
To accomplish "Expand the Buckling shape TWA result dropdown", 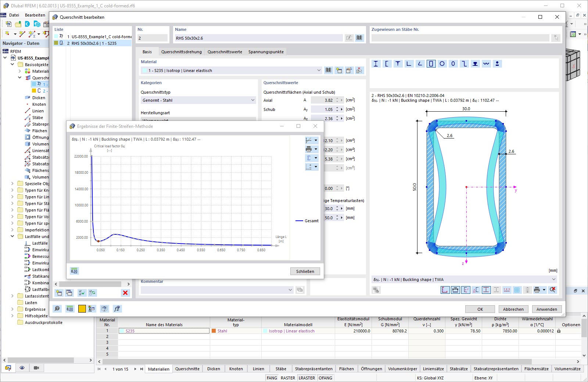I will click(553, 280).
